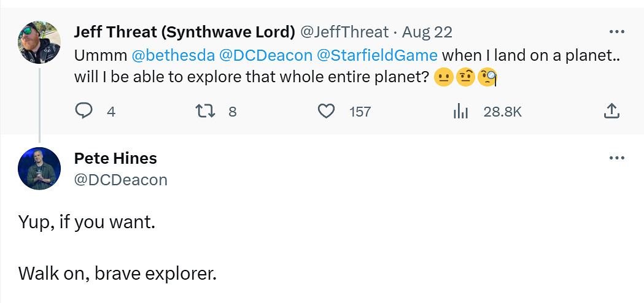Click the retweet arrows icon
This screenshot has width=644, height=303.
(x=203, y=111)
